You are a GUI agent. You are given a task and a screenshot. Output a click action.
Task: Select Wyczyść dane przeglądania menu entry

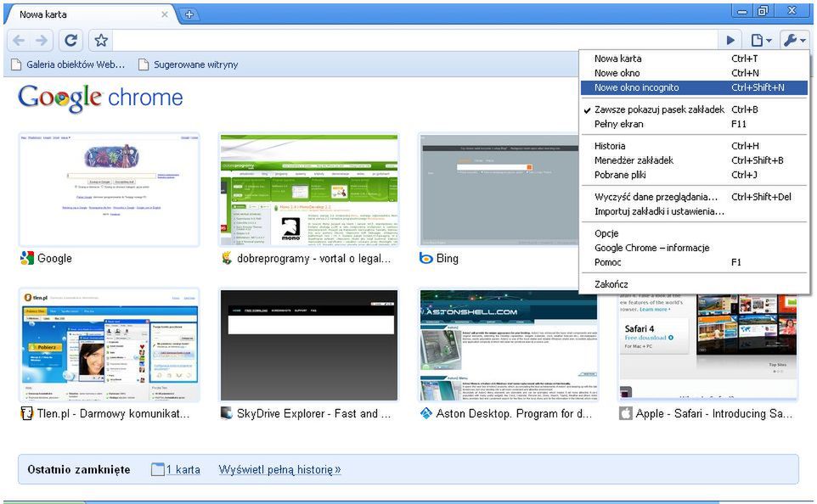pos(694,197)
